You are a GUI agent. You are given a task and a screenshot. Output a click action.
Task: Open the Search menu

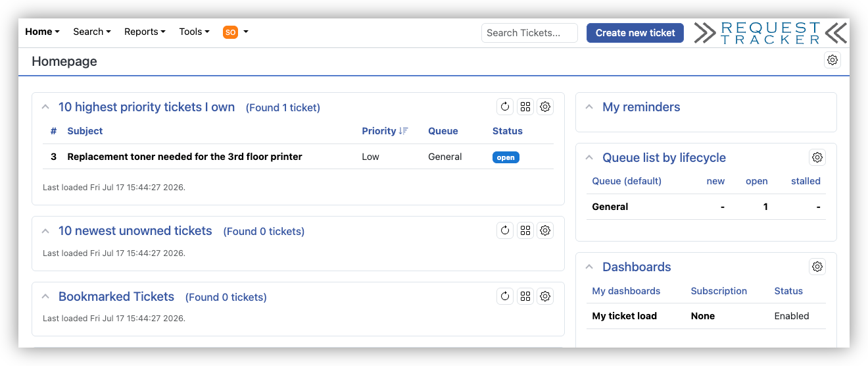pyautogui.click(x=91, y=32)
